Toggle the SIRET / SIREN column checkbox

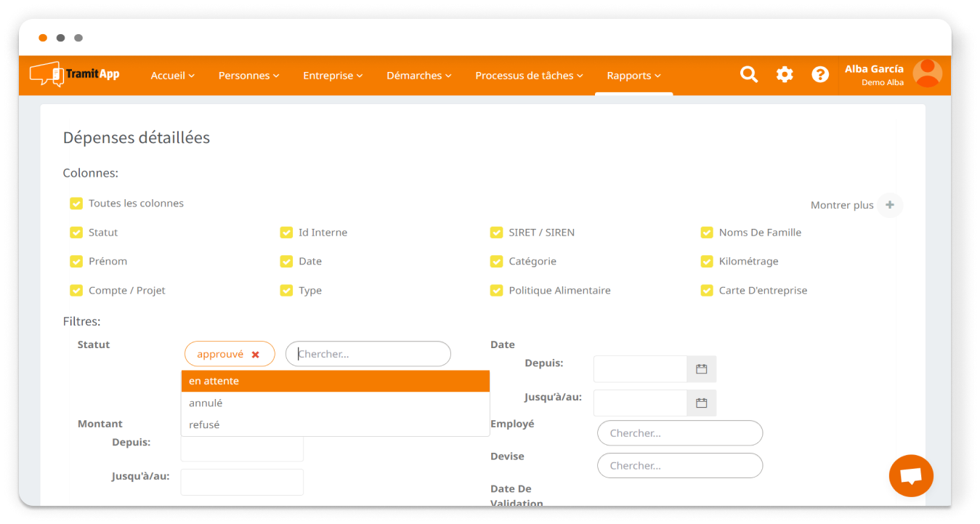pyautogui.click(x=496, y=233)
